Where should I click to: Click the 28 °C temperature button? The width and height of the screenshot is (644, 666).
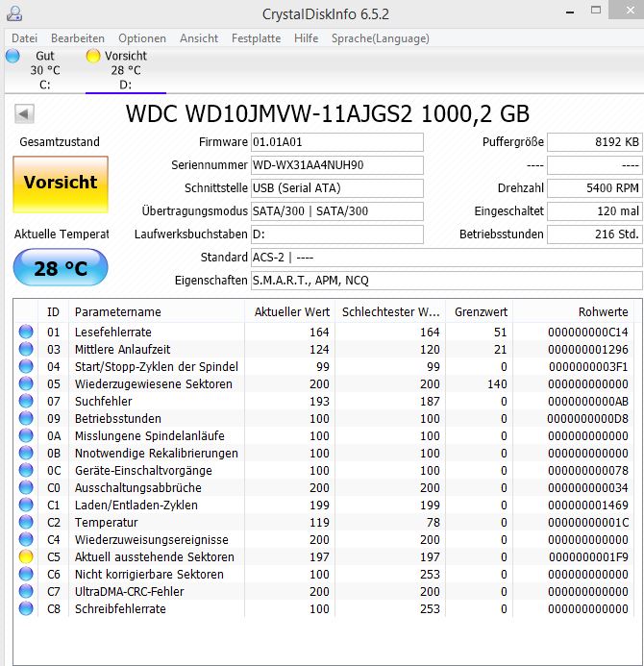(x=61, y=267)
